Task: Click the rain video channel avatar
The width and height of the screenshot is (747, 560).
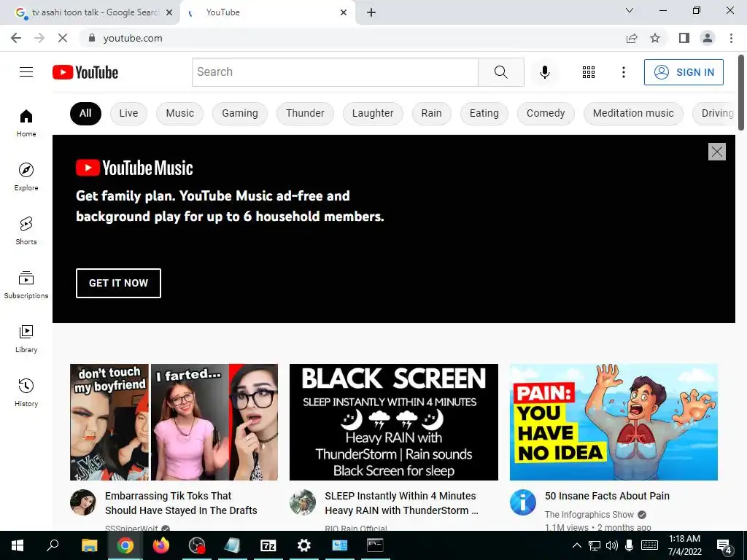Action: [303, 502]
